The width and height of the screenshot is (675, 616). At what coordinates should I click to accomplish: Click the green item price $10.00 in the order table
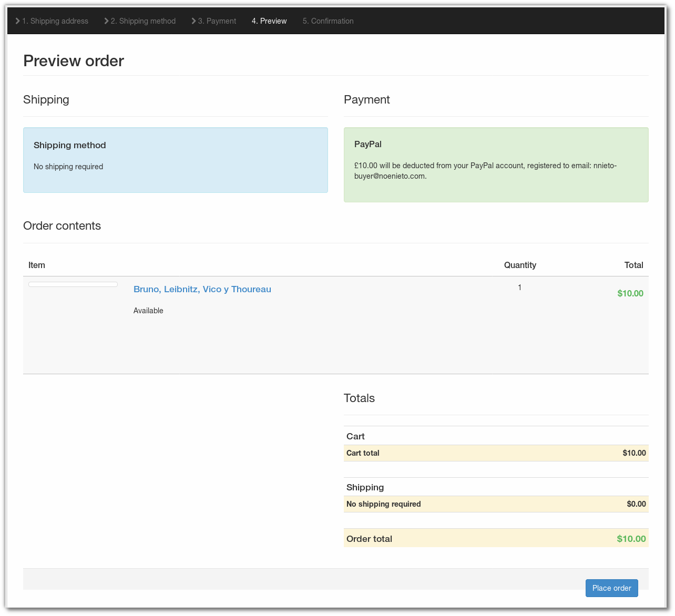[630, 293]
